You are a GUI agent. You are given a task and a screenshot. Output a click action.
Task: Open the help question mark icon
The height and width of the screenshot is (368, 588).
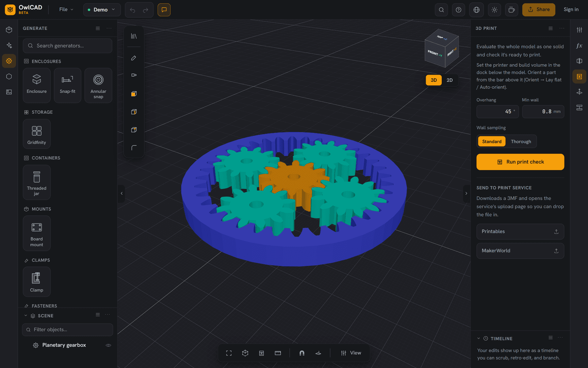458,10
